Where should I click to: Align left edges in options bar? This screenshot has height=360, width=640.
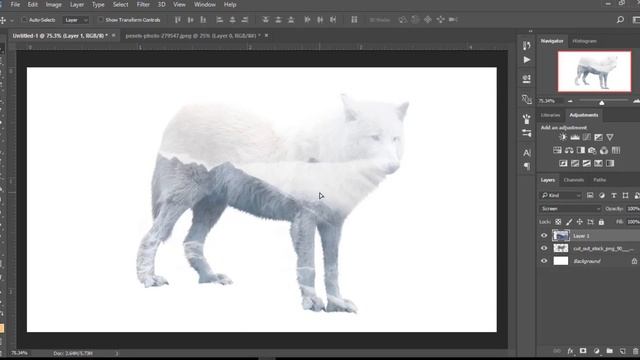(x=220, y=20)
